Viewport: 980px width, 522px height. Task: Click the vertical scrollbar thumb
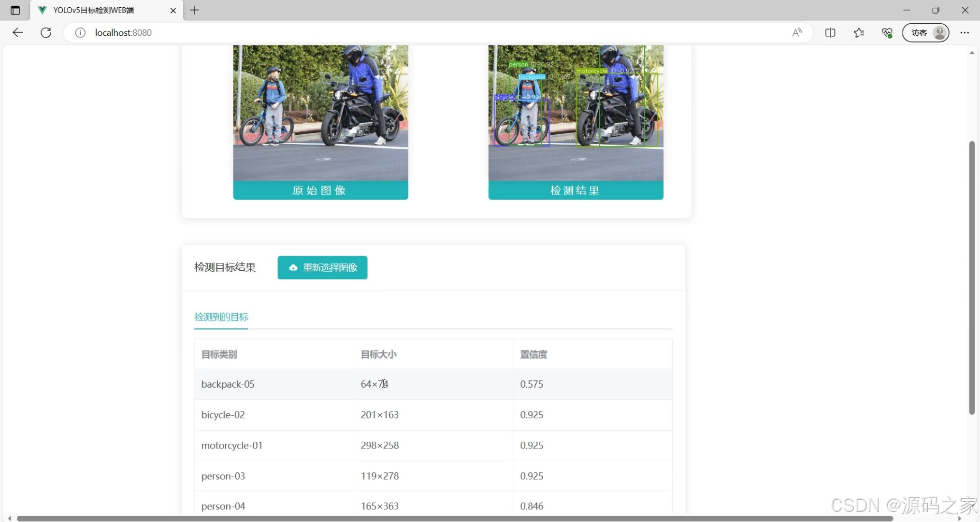[x=972, y=277]
